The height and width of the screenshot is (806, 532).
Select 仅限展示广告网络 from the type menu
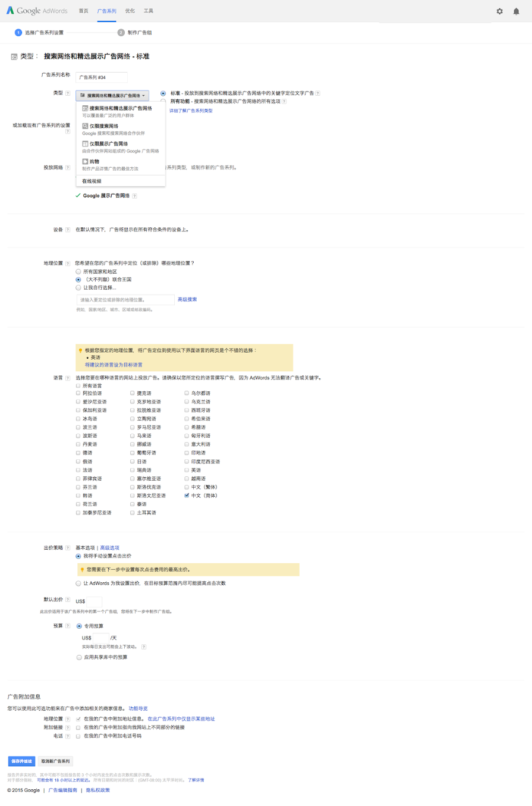click(x=121, y=147)
